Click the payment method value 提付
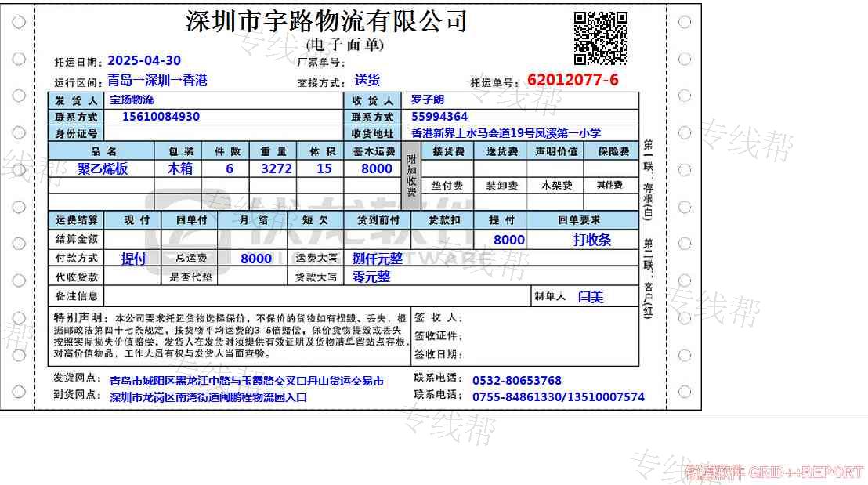 tap(133, 259)
